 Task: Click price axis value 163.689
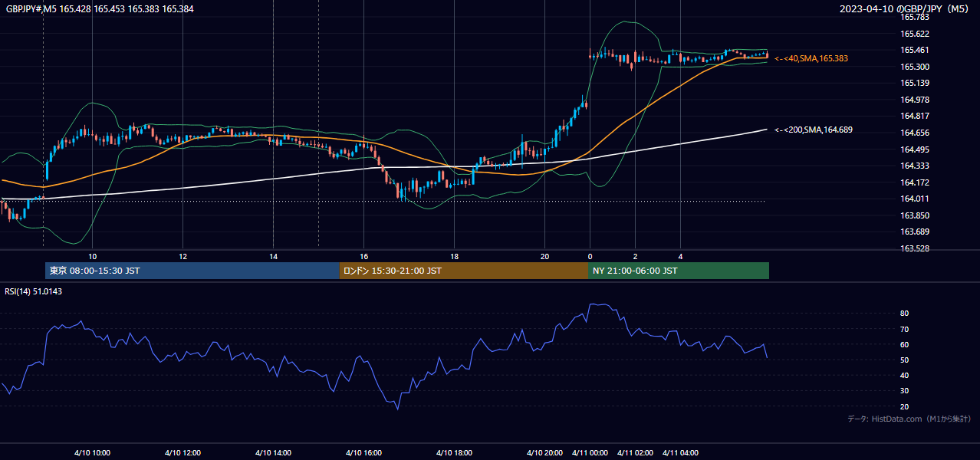tap(914, 232)
